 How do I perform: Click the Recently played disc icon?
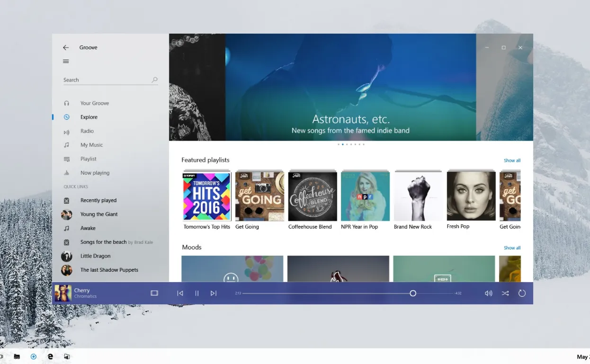click(x=67, y=201)
